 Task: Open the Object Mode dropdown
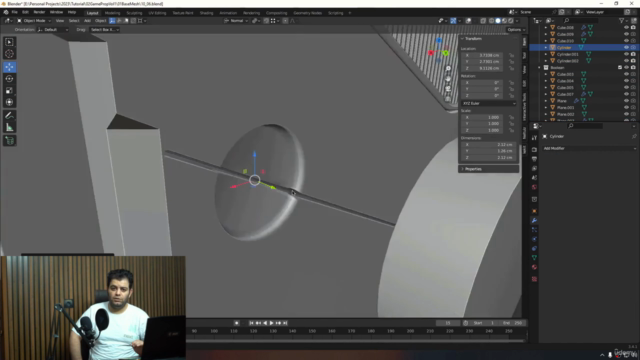[33, 21]
